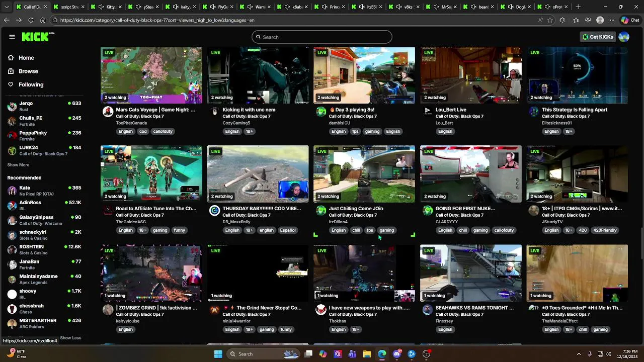Click funny tag under The Grind Never Stops

coord(286,329)
